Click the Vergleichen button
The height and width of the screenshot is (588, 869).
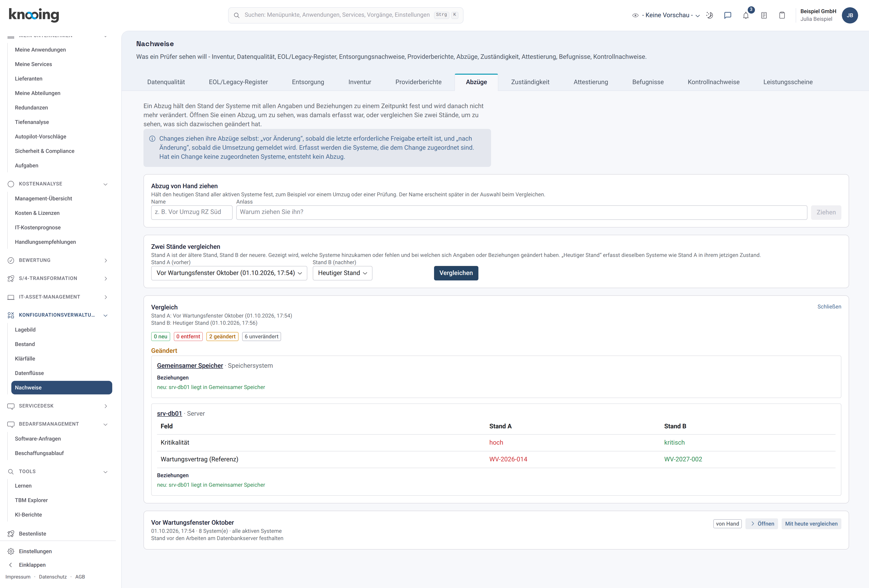[456, 273]
